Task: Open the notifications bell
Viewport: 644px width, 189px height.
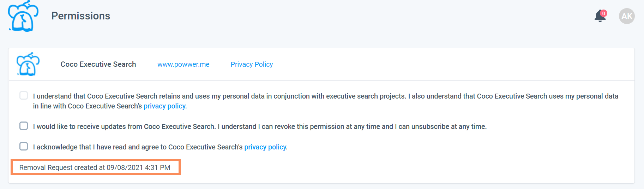Action: coord(600,17)
